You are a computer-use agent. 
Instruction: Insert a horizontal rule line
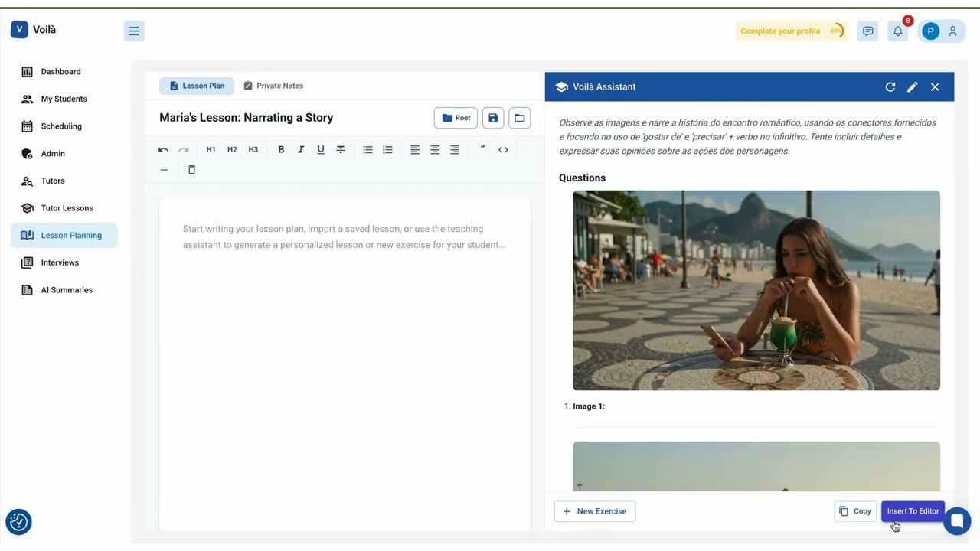point(164,170)
